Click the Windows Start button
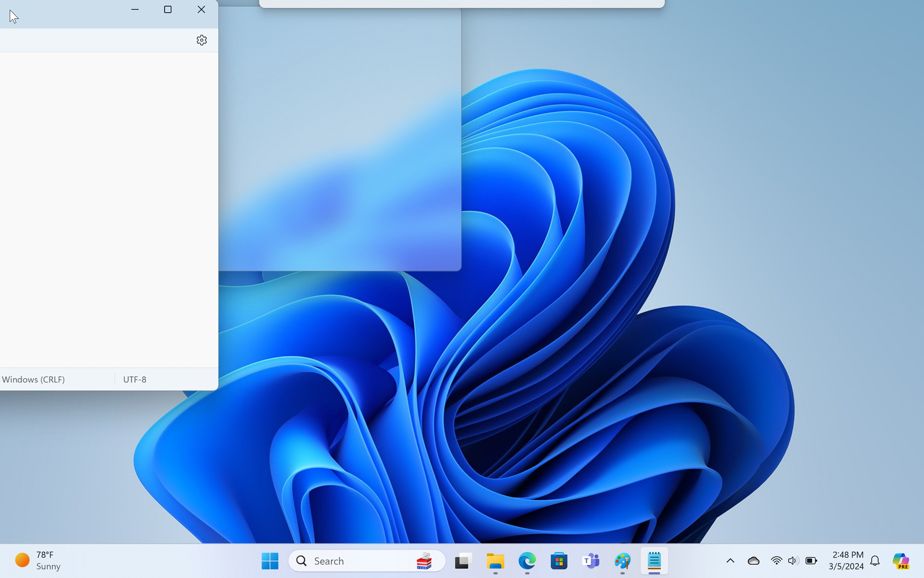This screenshot has height=578, width=924. point(269,561)
